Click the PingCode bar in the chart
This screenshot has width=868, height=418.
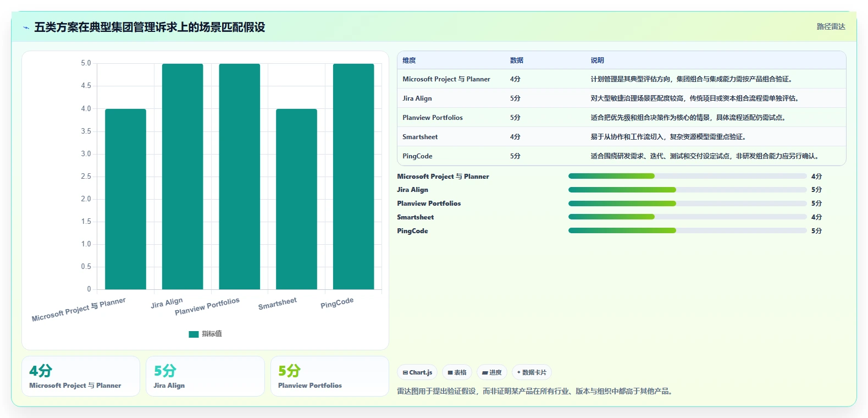[x=353, y=177]
